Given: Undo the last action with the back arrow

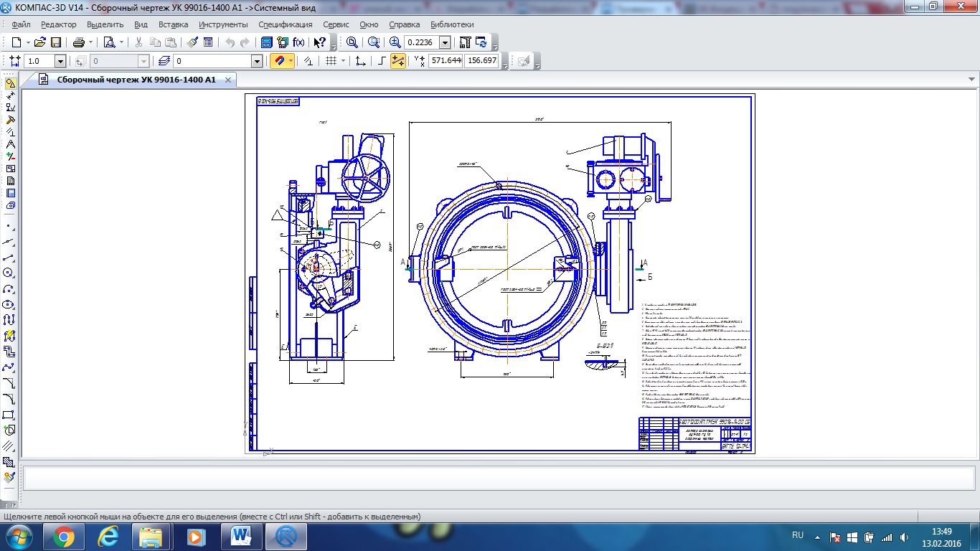Looking at the screenshot, I should (230, 42).
